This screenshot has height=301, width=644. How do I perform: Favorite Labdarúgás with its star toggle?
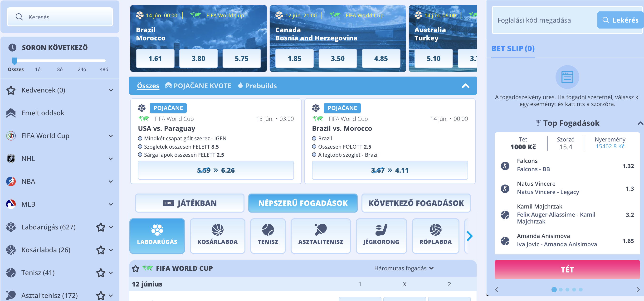101,227
